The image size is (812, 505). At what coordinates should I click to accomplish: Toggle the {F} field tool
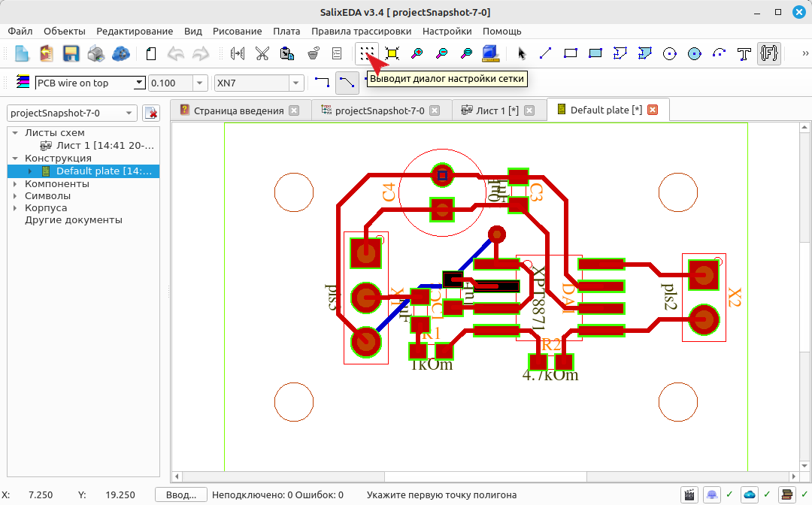click(x=769, y=53)
